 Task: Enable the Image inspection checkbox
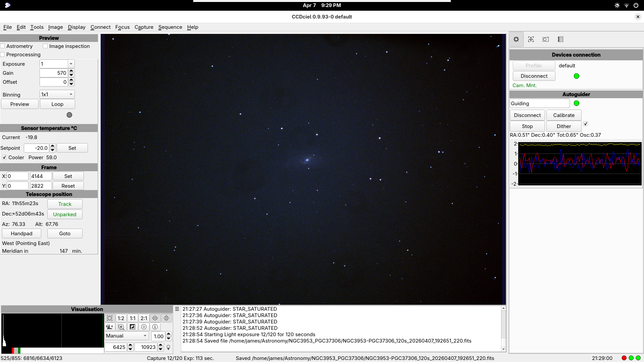(46, 46)
